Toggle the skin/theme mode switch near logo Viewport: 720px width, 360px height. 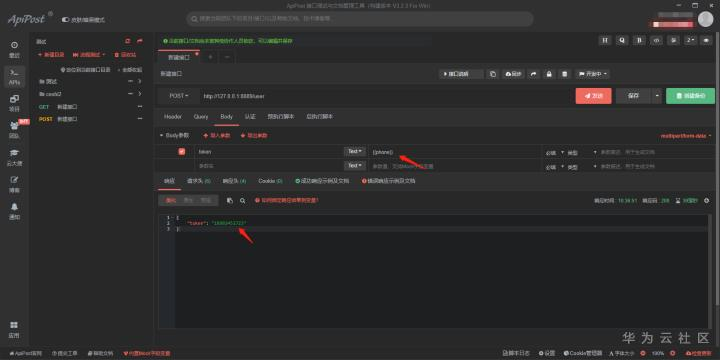[66, 20]
